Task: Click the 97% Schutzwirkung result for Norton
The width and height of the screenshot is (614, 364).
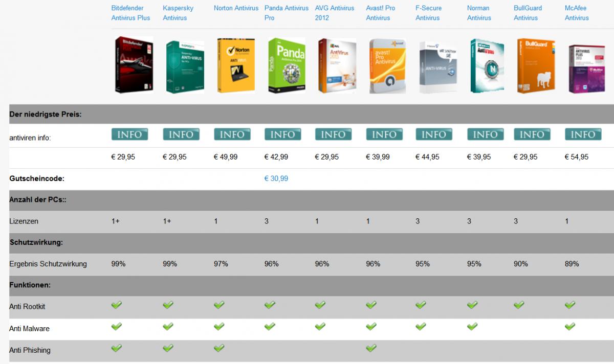Action: tap(221, 264)
